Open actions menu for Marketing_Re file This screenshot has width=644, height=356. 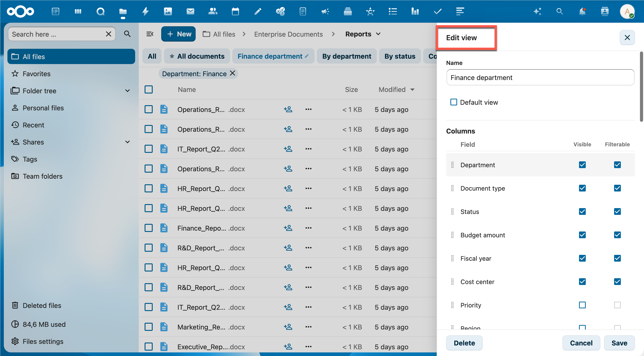[309, 327]
